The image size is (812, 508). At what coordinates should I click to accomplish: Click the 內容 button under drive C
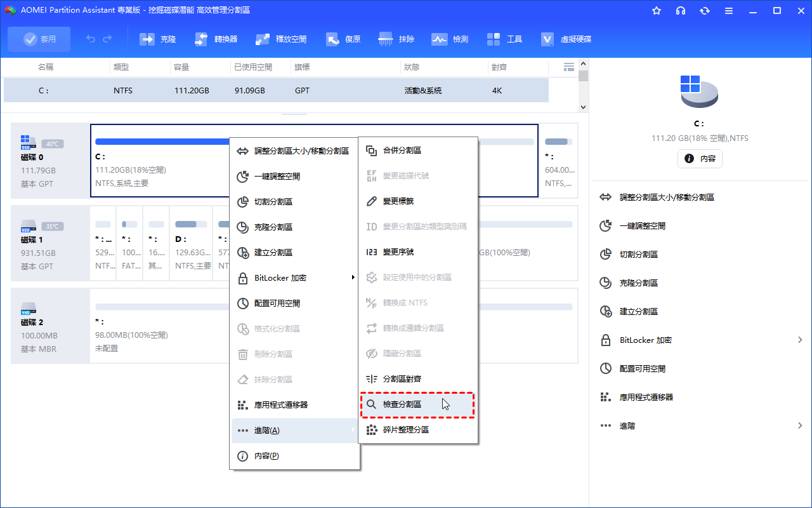[x=700, y=159]
